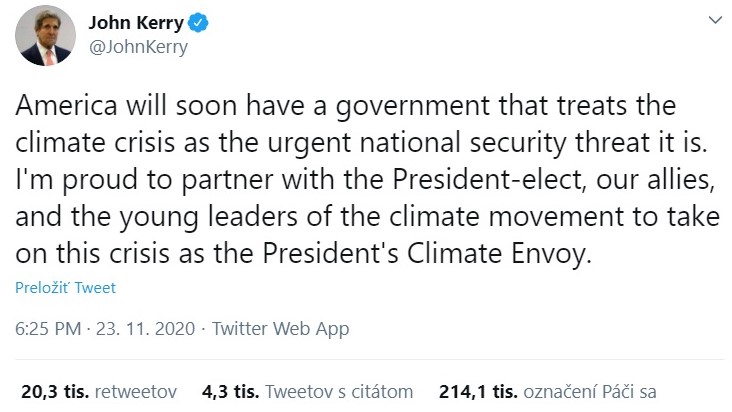Viewport: 732px width, 412px height.
Task: Click the phrase national security threat
Action: (x=506, y=142)
